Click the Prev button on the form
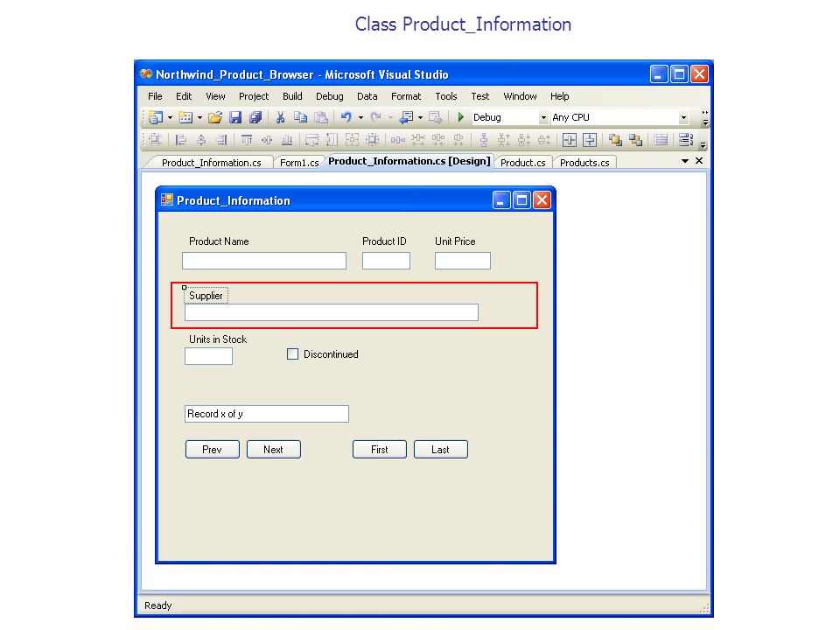This screenshot has width=840, height=630. coord(212,450)
